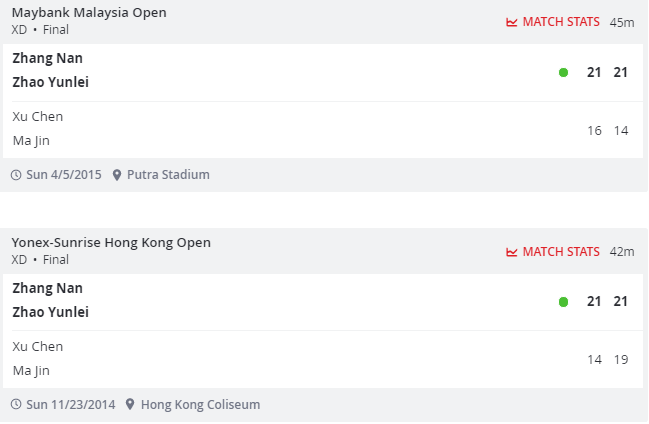Click the green winner dot in Malaysia Open match
The image size is (649, 424).
(563, 73)
